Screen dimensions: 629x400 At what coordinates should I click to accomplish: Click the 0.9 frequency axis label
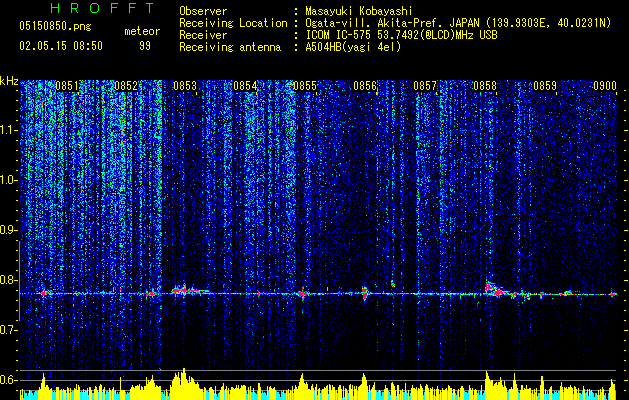tap(9, 230)
